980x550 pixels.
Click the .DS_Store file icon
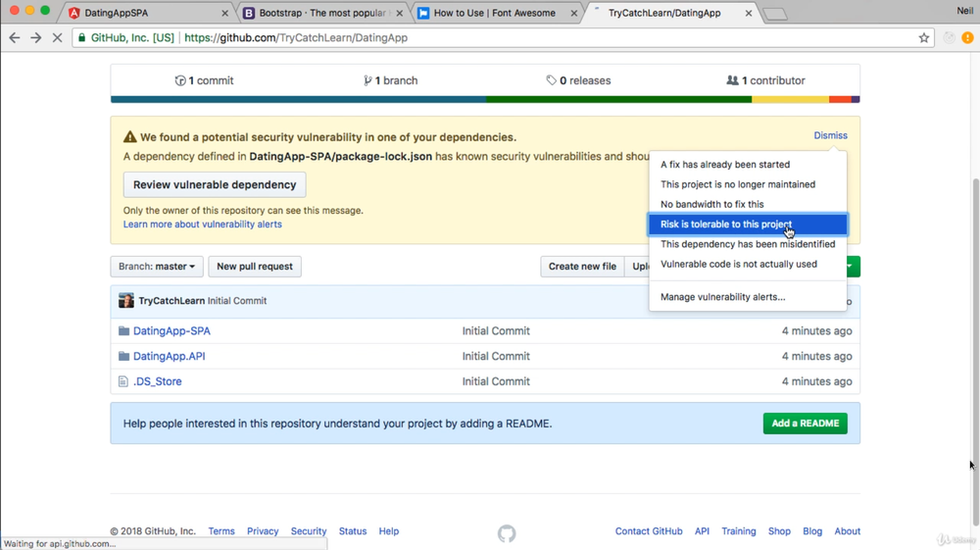tap(123, 381)
